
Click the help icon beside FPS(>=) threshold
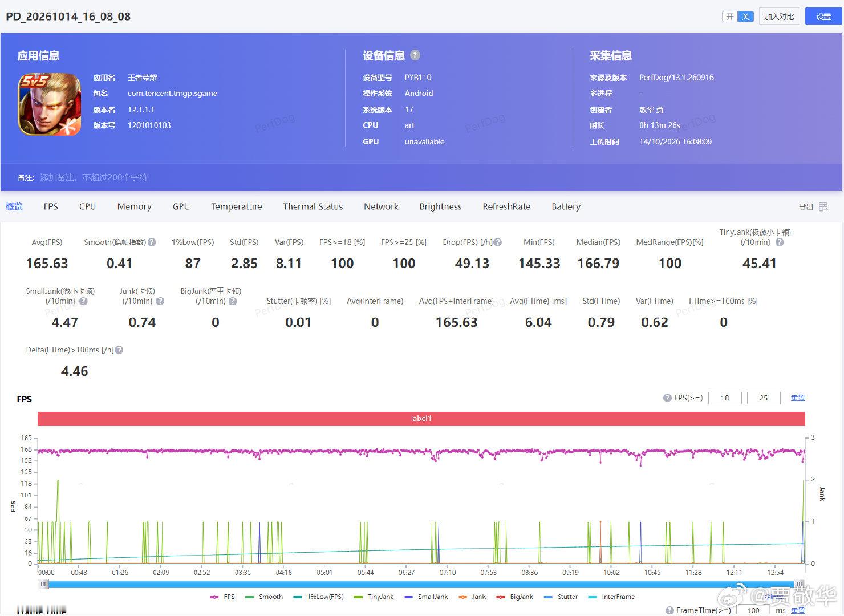click(667, 398)
